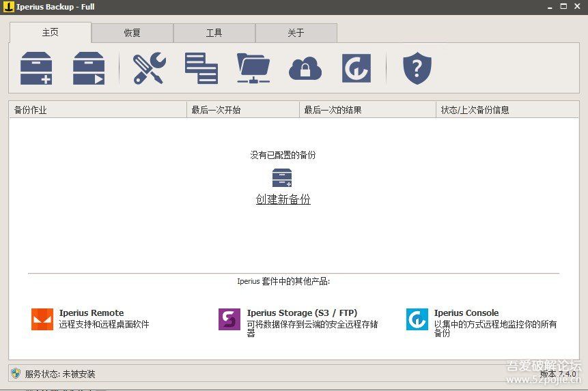Click the Iperius Console toolbar icon
This screenshot has width=588, height=391.
(356, 68)
